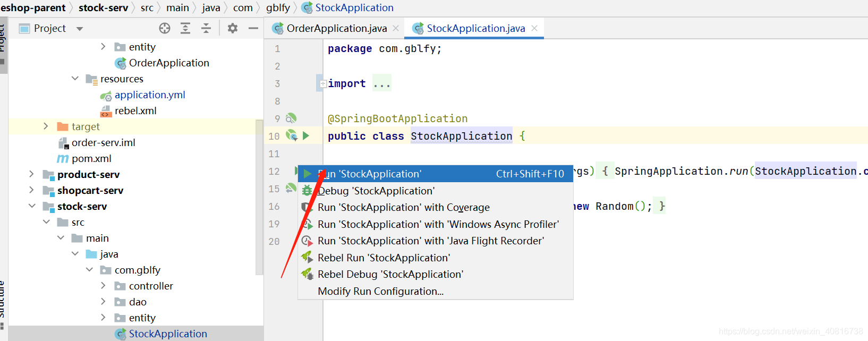Click the locate/select opened file icon
The width and height of the screenshot is (868, 341).
[x=165, y=28]
